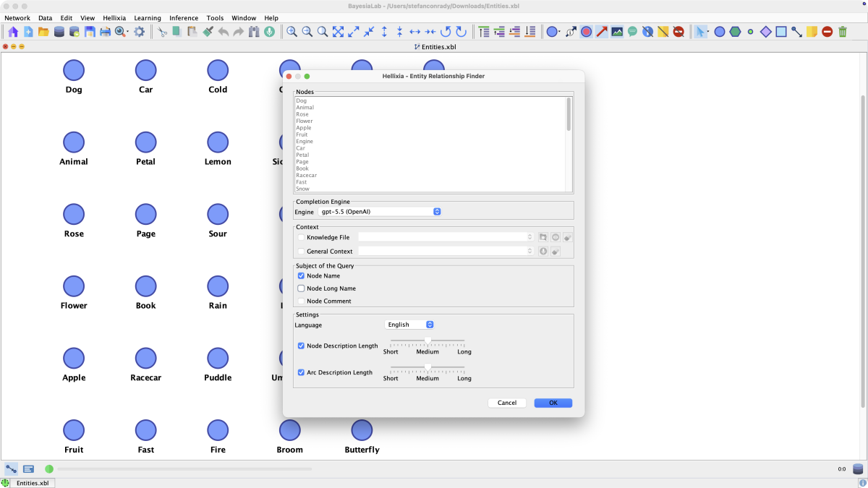Select 'Snow' in the Nodes list
This screenshot has width=868, height=488.
302,189
